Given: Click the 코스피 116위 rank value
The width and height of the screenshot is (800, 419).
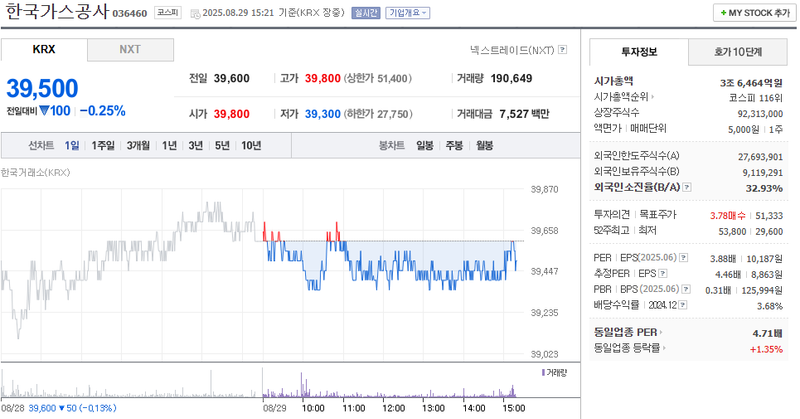Looking at the screenshot, I should 756,98.
